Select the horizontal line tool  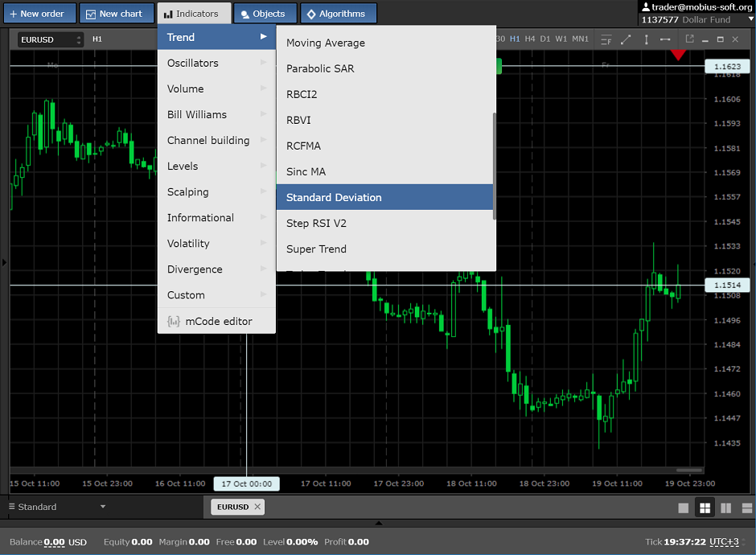coord(665,39)
